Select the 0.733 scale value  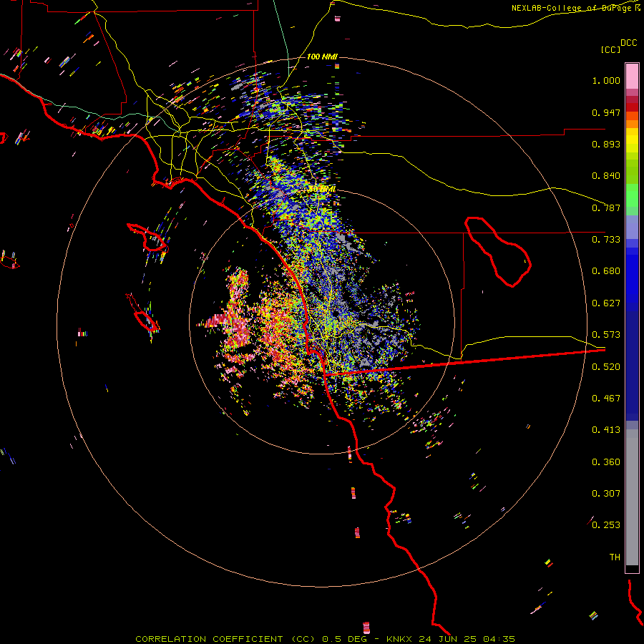[606, 240]
